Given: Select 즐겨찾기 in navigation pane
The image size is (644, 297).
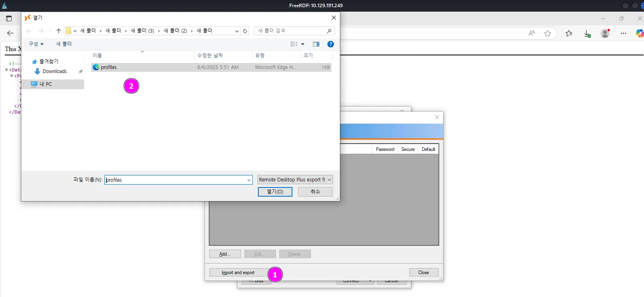Looking at the screenshot, I should click(x=49, y=61).
